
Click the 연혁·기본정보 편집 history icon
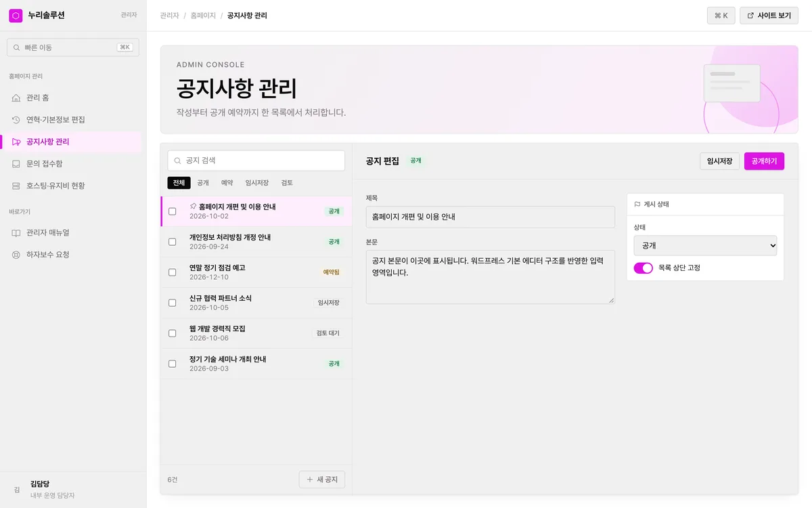(16, 120)
